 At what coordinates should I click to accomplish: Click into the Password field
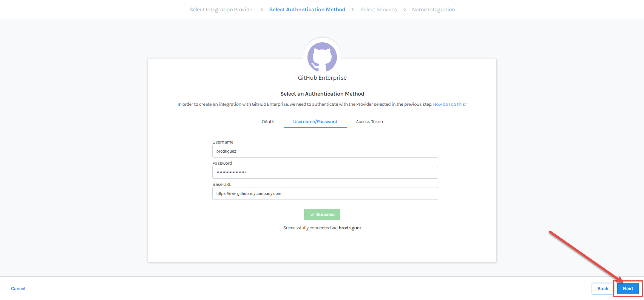coord(325,172)
